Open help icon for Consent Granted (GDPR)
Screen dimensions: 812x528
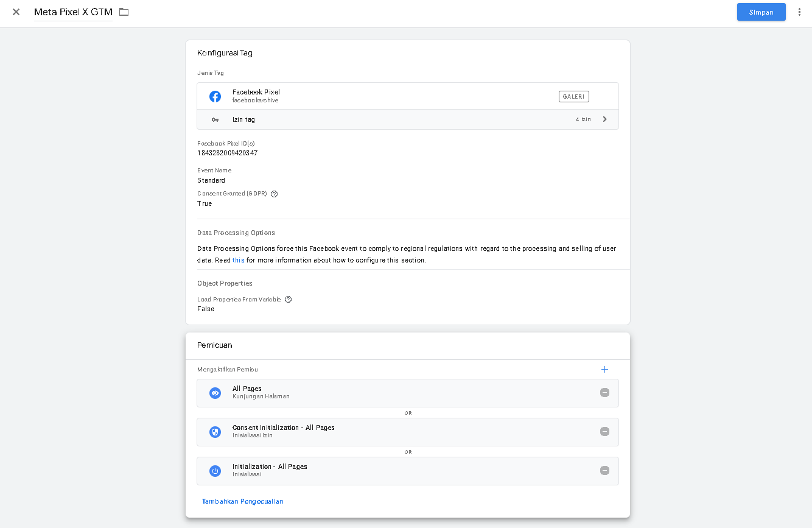pos(274,194)
